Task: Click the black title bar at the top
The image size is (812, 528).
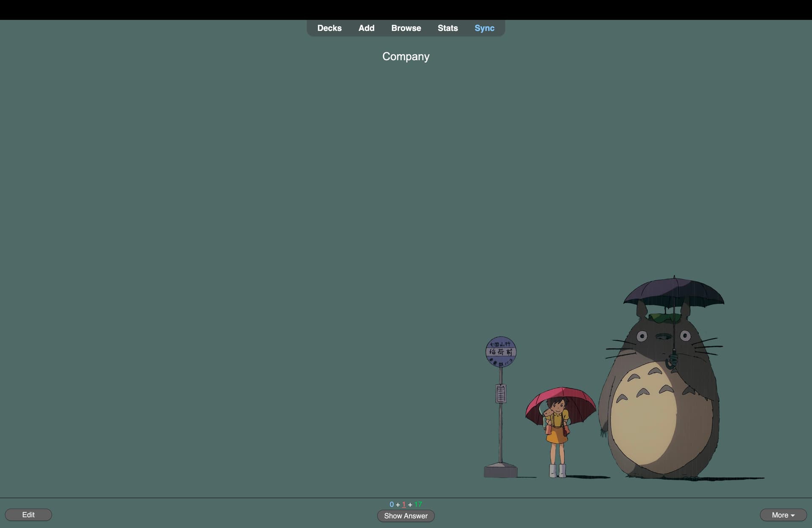Action: 406,10
